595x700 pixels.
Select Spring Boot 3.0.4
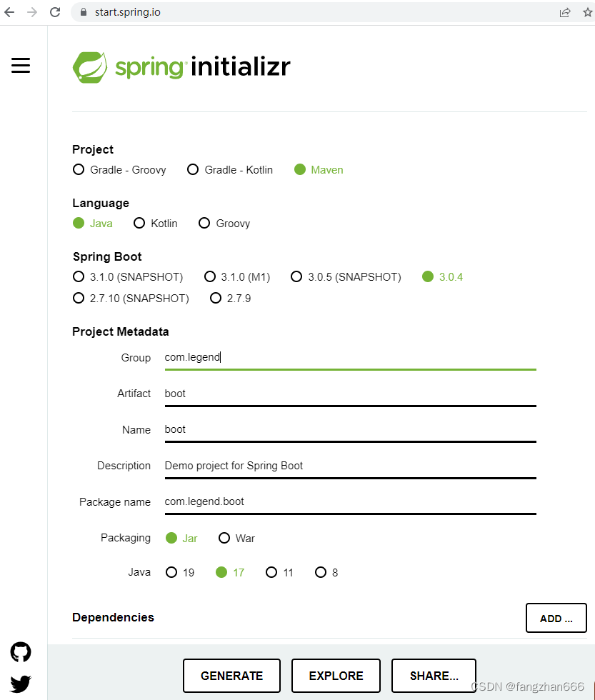[x=442, y=277]
